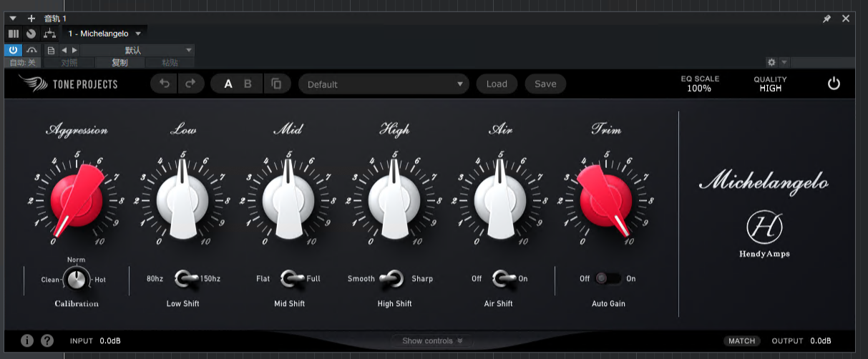Add a new insert with plus icon

pos(31,19)
